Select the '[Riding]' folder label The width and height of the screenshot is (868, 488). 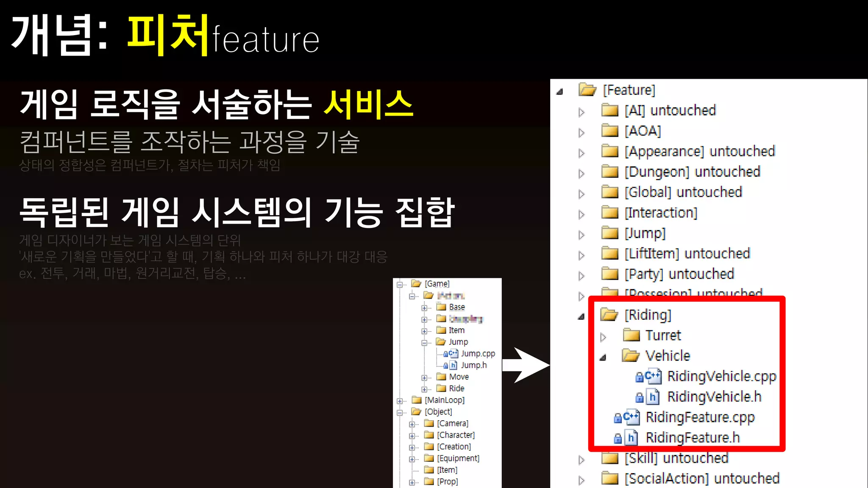[648, 315]
